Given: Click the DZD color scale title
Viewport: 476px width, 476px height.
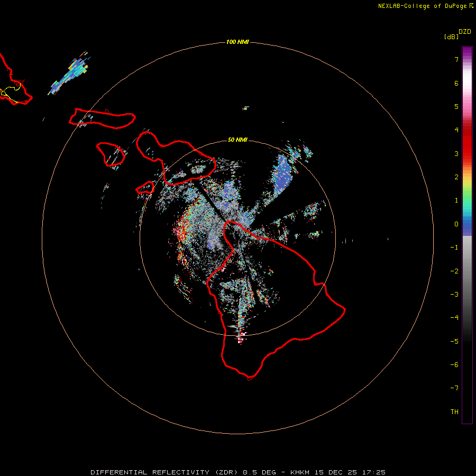Looking at the screenshot, I should point(465,31).
